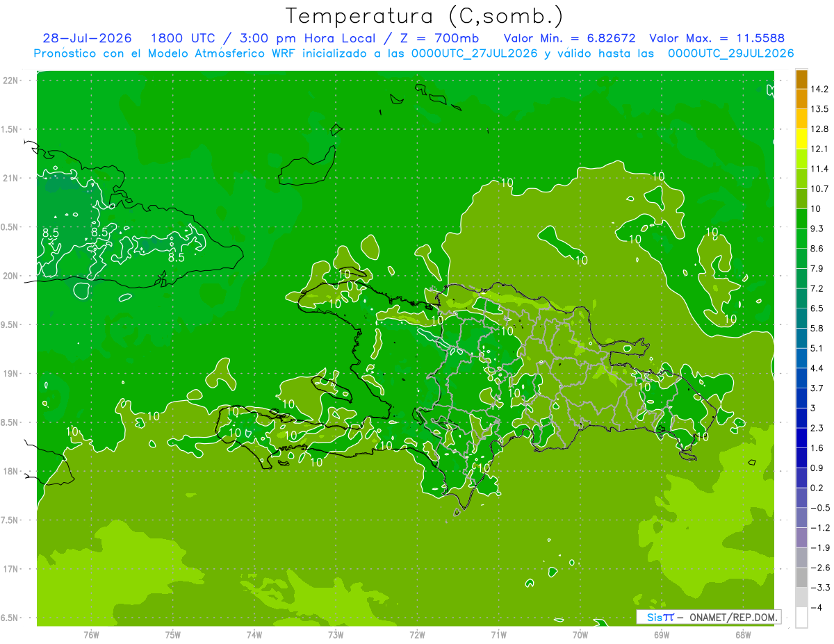Click the '75W' longitude axis label
This screenshot has width=834, height=644.
pos(173,634)
